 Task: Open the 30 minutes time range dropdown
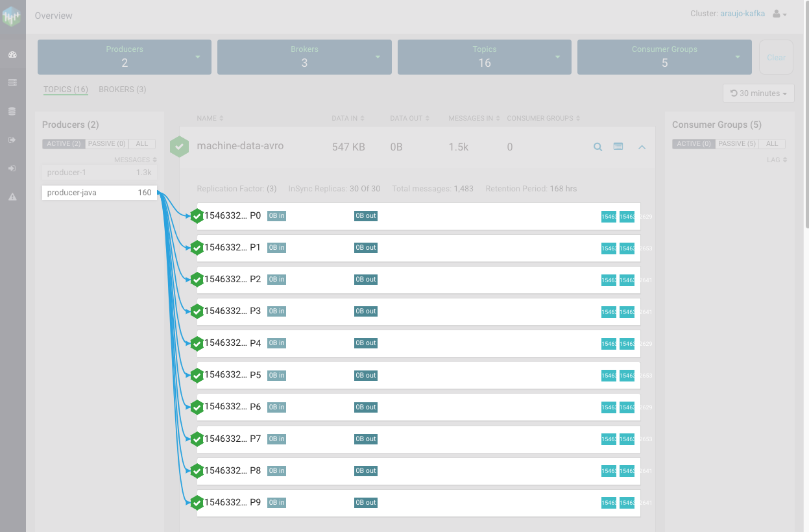click(x=758, y=93)
